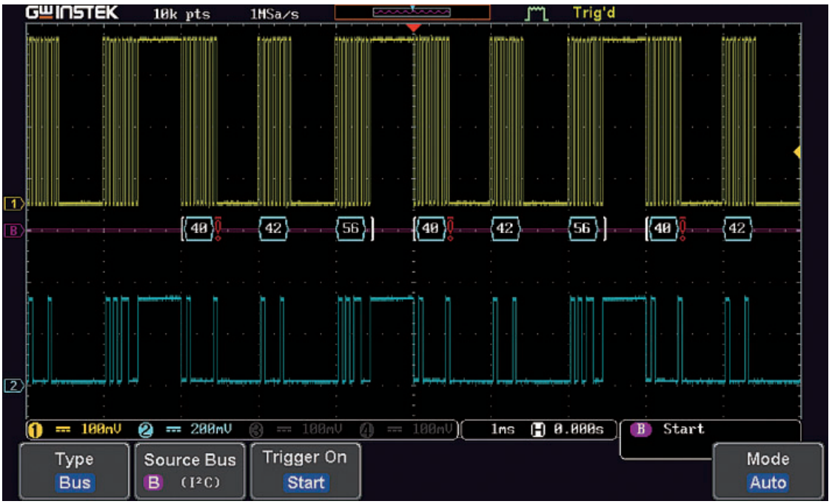Click the channel 1 100mV scale readout
Screen dimensions: 832x504
point(101,429)
